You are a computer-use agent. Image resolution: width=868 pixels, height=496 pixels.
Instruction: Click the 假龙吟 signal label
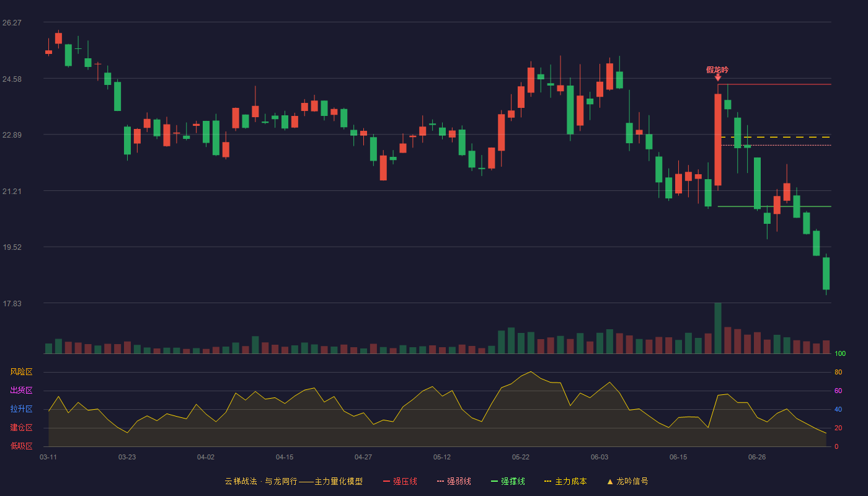pos(717,70)
